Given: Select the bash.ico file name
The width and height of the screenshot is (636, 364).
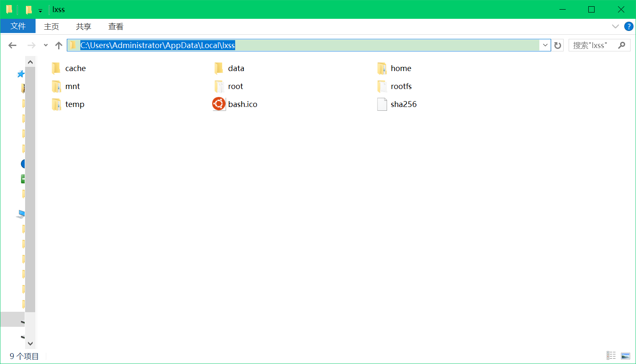Looking at the screenshot, I should [x=243, y=104].
